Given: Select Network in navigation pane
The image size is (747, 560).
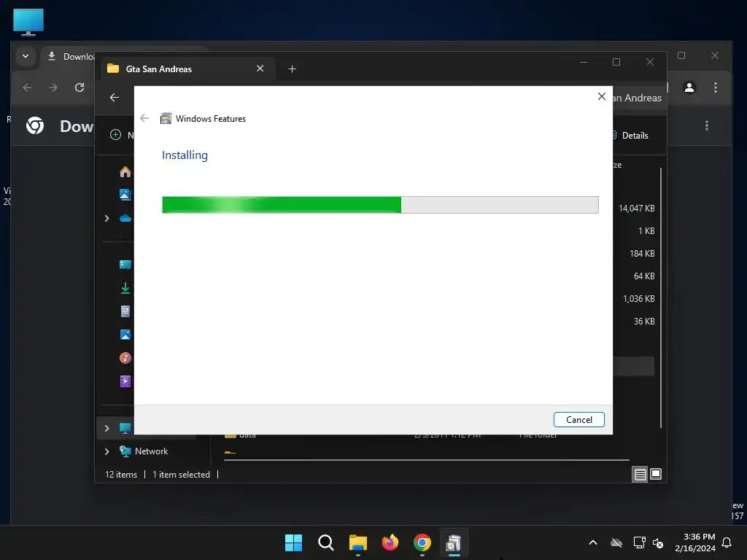Looking at the screenshot, I should click(x=152, y=451).
